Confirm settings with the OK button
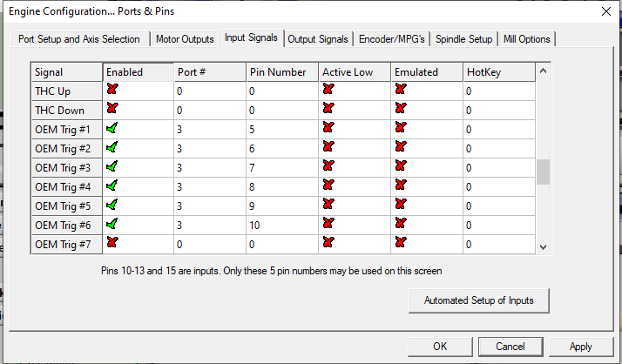The height and width of the screenshot is (364, 622). coord(440,347)
